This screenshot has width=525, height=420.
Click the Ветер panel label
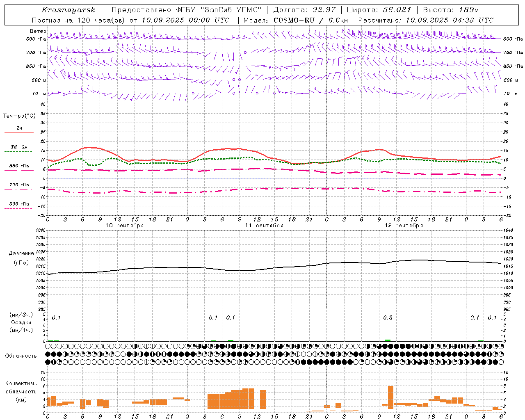point(38,31)
